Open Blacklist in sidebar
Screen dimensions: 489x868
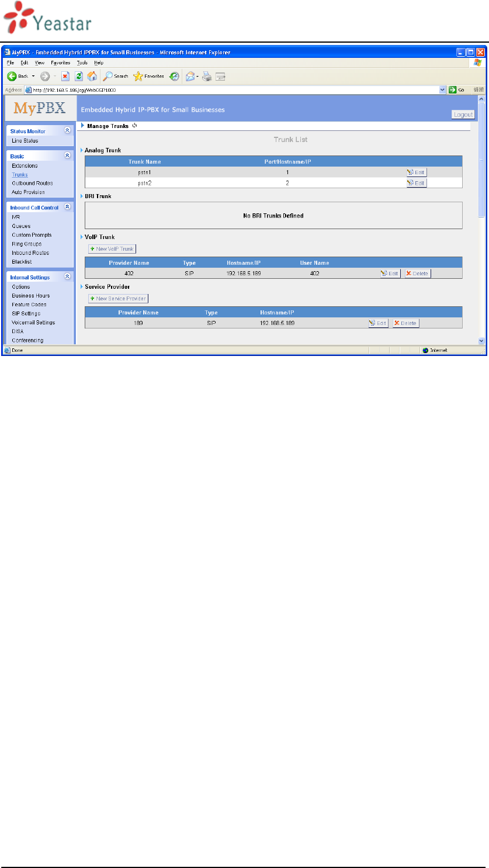pos(21,262)
